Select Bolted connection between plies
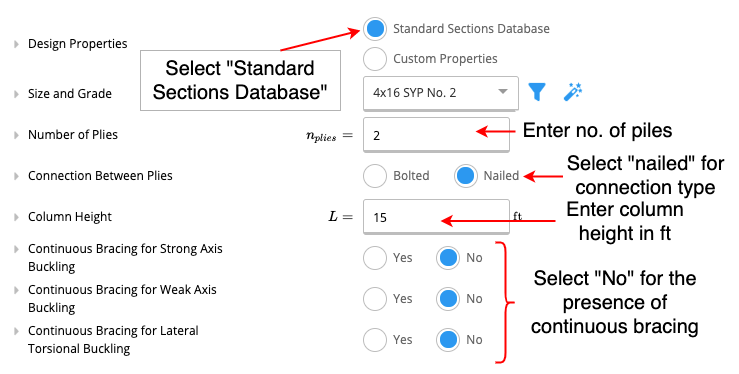The width and height of the screenshot is (739, 374). click(375, 176)
